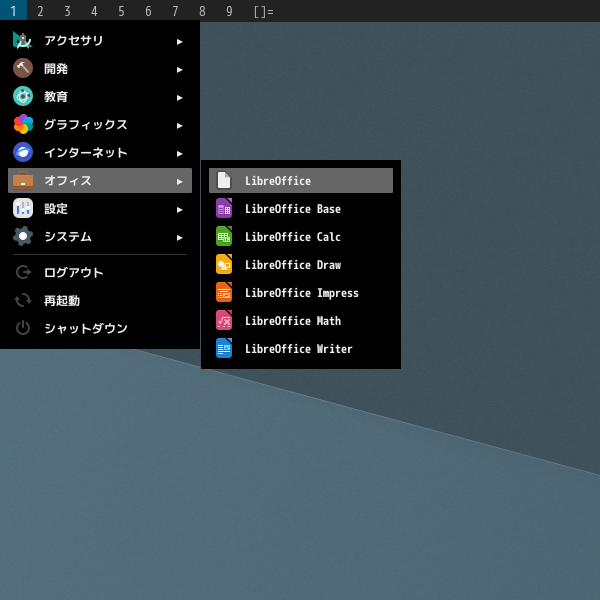Switch to workspace tag 8
The width and height of the screenshot is (600, 600).
point(202,11)
